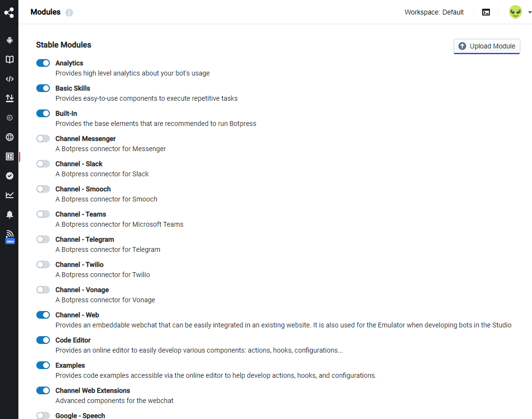Select the checkmark shield icon in sidebar
Viewport: 532px width, 419px height.
(x=9, y=176)
